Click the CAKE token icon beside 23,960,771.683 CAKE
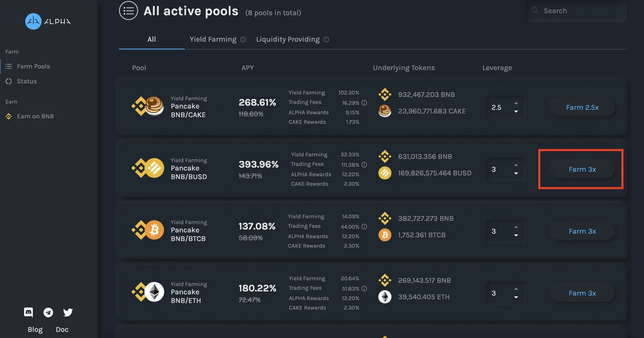644x338 pixels. [x=385, y=111]
